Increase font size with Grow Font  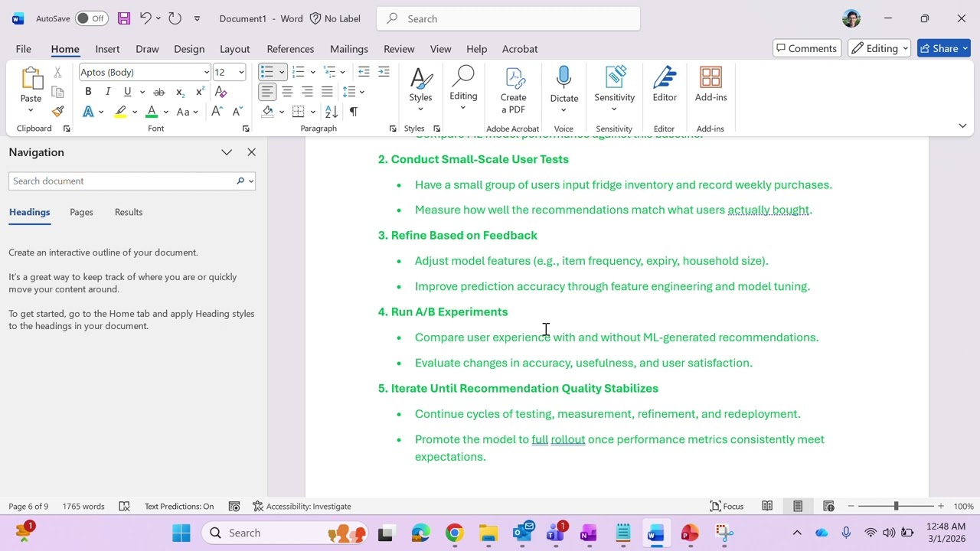click(217, 112)
